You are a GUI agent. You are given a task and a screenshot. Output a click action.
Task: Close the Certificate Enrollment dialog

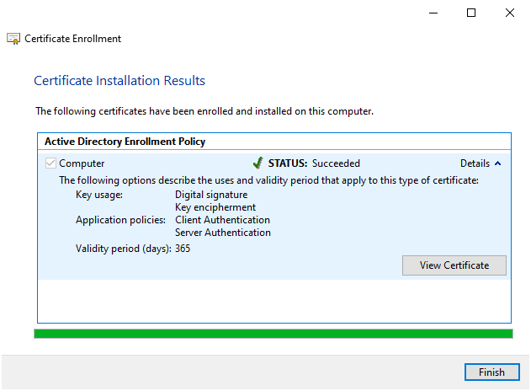(x=510, y=13)
